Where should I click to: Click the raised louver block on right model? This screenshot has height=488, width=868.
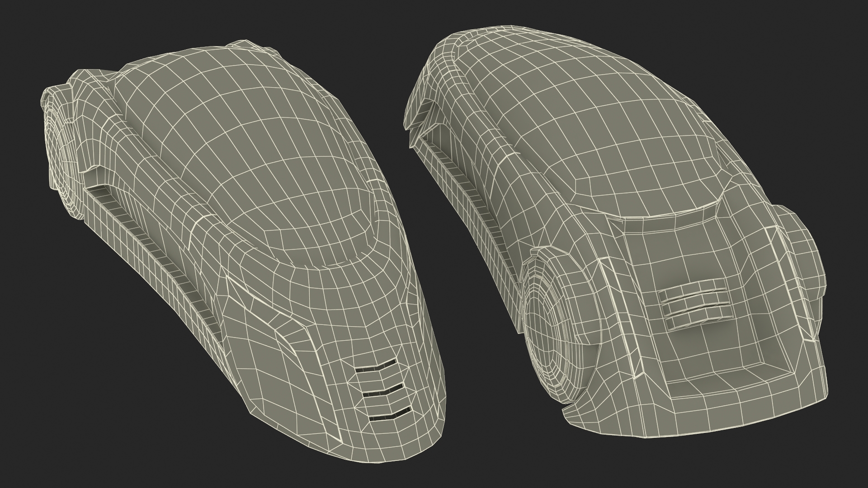tap(696, 303)
